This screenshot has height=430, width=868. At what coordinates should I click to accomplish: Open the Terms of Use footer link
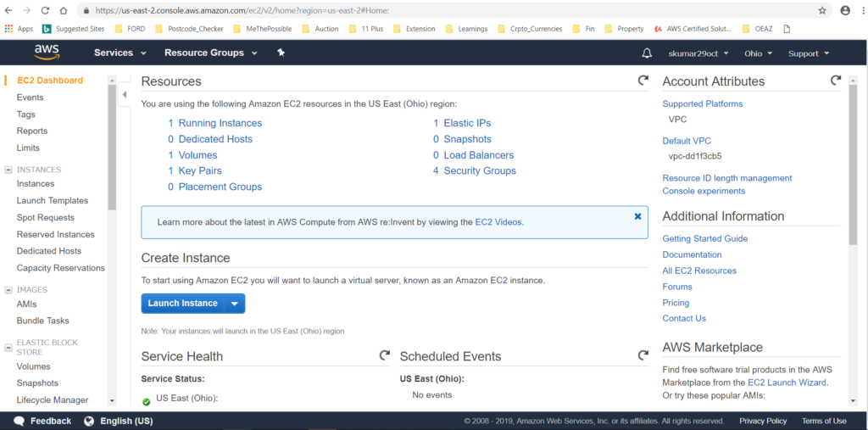824,421
